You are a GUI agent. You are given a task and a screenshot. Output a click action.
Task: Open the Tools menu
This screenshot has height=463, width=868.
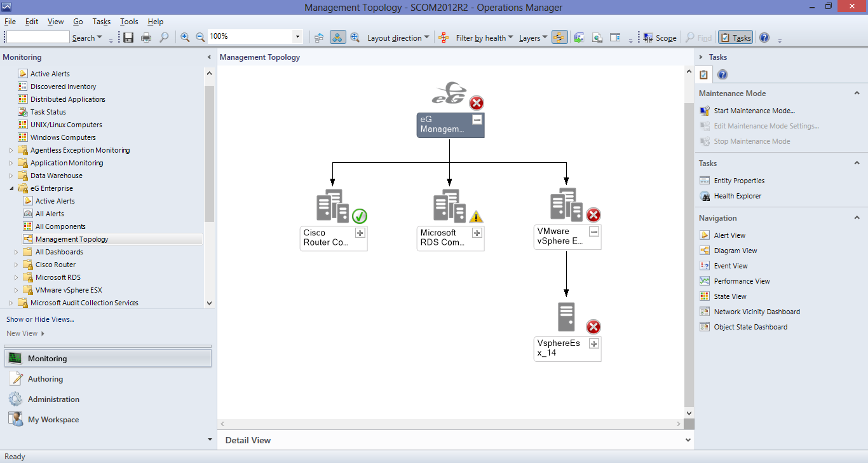coord(129,22)
